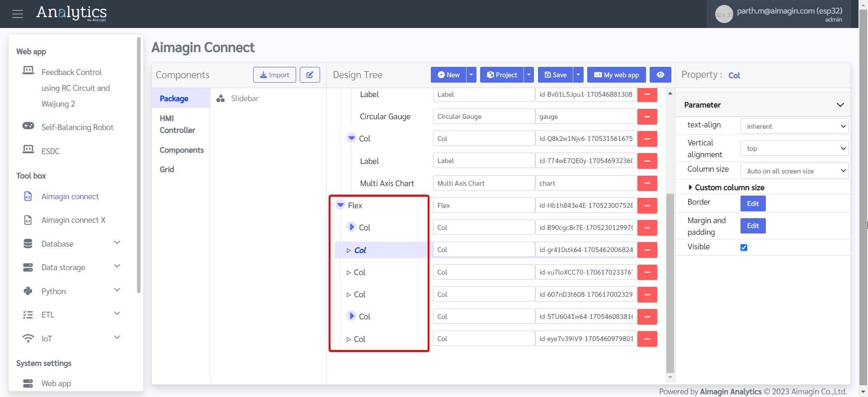The width and height of the screenshot is (868, 397).
Task: Select Multi Axis Chart tree item
Action: (x=387, y=183)
